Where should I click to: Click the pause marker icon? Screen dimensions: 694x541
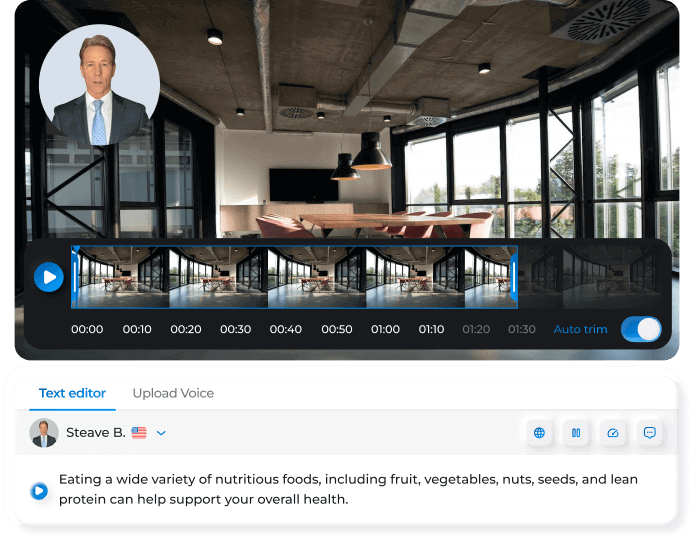coord(576,433)
